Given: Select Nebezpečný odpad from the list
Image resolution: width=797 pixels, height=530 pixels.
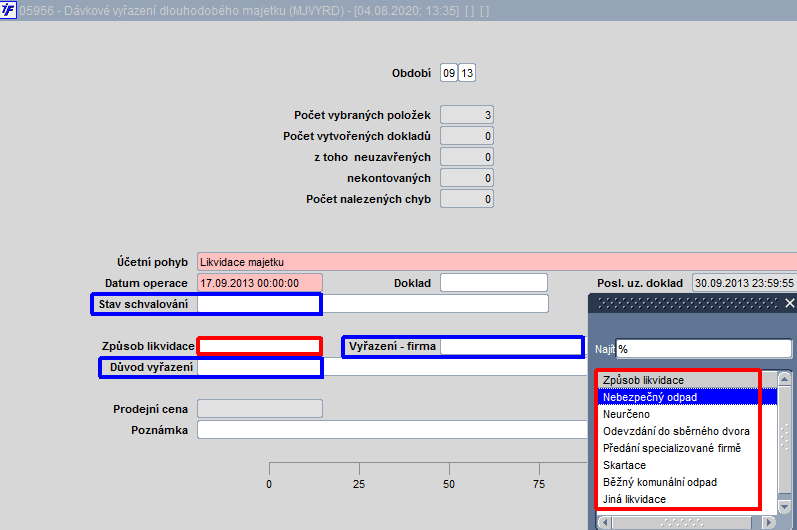Looking at the screenshot, I should tap(687, 397).
